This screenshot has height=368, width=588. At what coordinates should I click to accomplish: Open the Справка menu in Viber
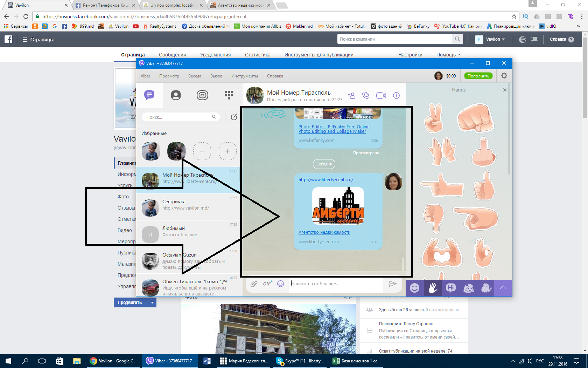[x=275, y=76]
